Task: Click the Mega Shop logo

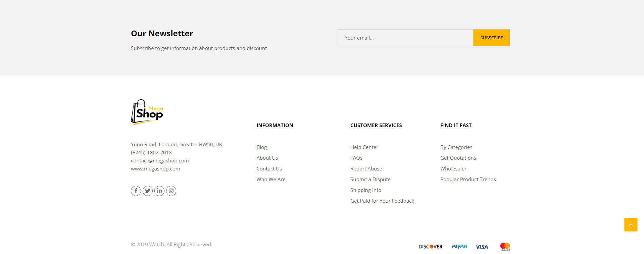Action: (147, 112)
